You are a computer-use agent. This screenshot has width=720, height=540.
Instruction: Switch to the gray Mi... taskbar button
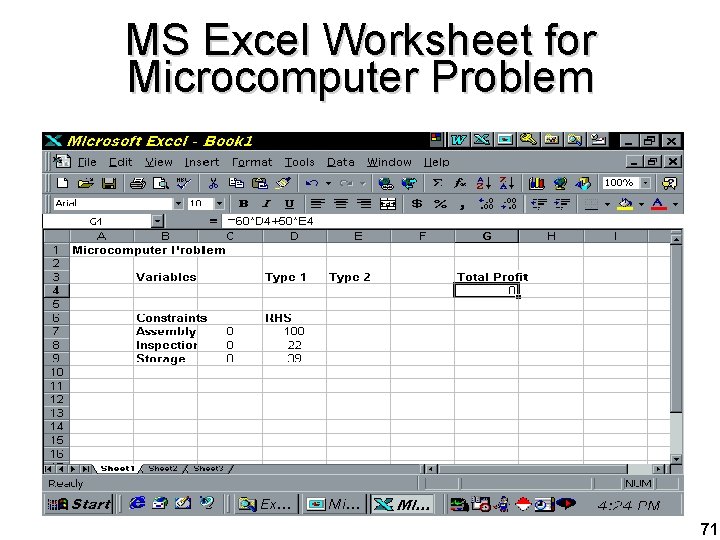(334, 504)
